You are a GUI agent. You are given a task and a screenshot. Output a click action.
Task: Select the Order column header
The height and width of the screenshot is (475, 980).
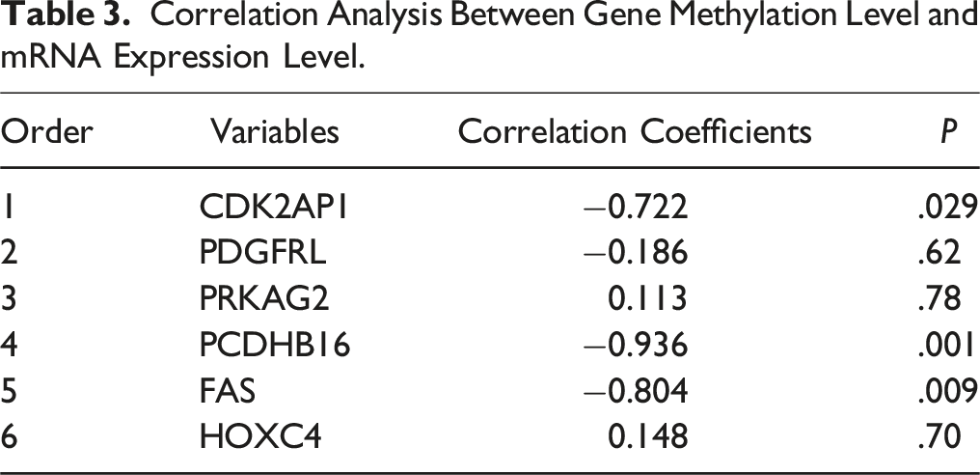pos(47,132)
